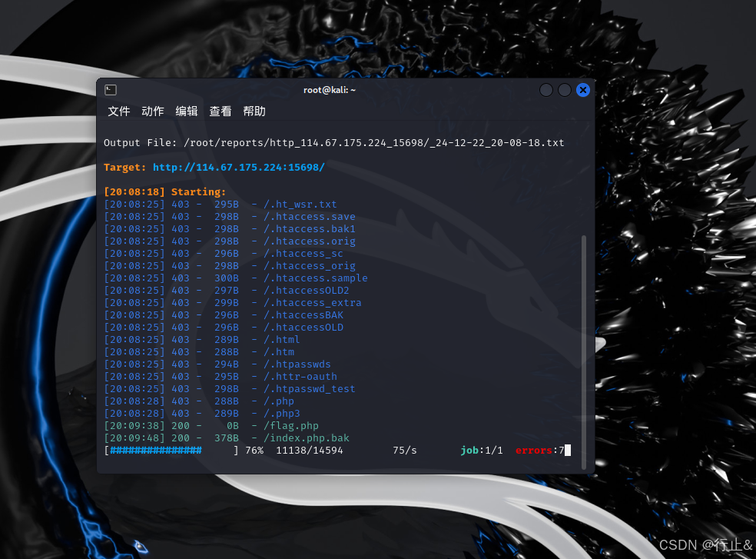Viewport: 756px width, 559px height.
Task: Click the /index.php.bak result line
Action: click(x=227, y=438)
